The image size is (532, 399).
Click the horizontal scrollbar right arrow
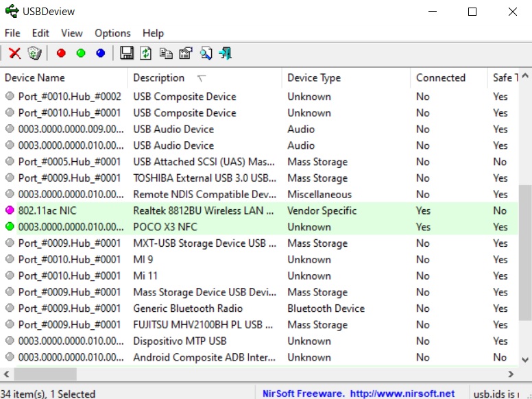click(x=511, y=374)
